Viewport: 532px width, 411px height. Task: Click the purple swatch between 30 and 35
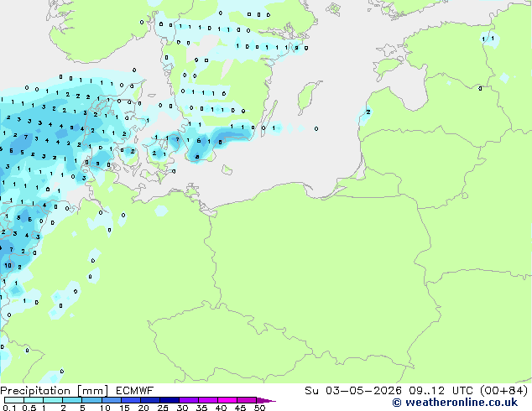point(188,400)
